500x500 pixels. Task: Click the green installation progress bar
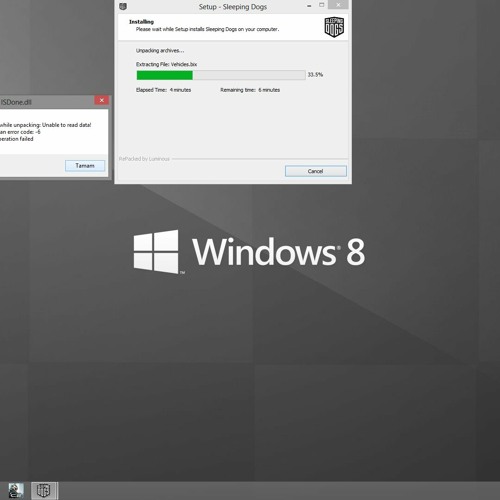point(221,75)
